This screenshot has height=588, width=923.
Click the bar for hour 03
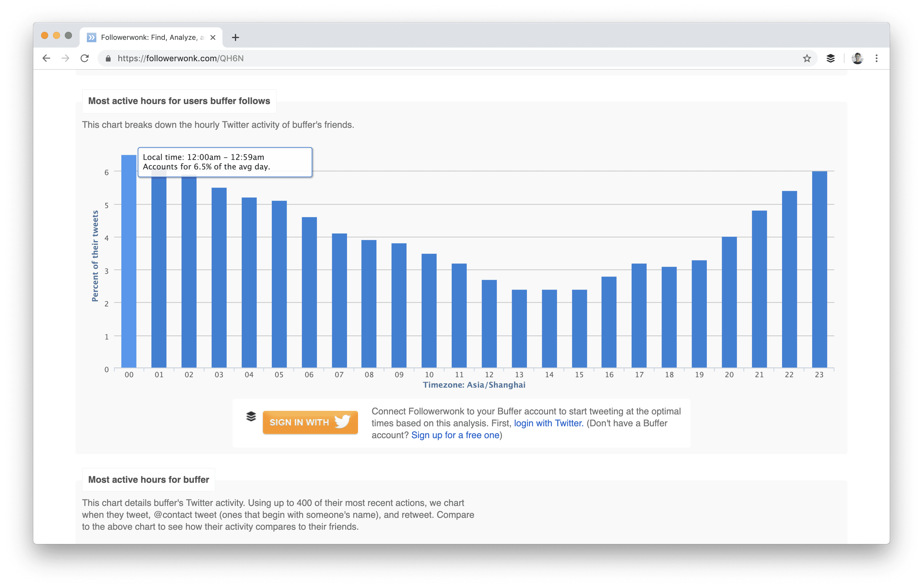[219, 278]
